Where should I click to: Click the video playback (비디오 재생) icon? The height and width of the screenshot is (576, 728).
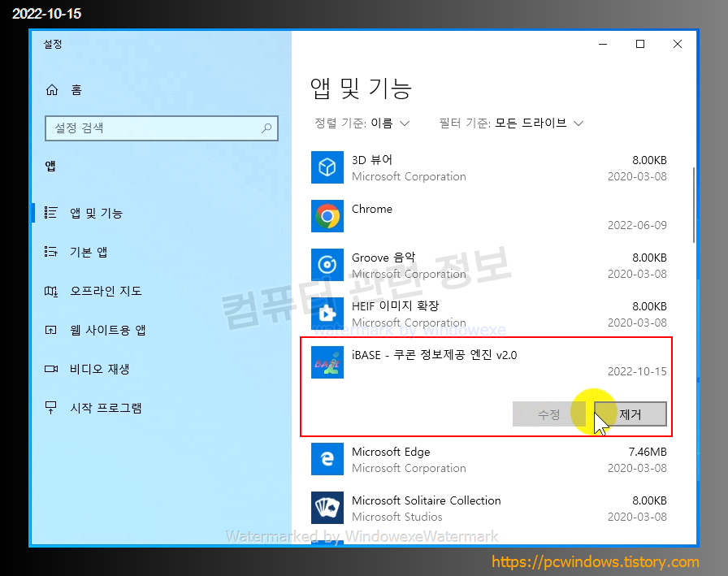[x=51, y=369]
